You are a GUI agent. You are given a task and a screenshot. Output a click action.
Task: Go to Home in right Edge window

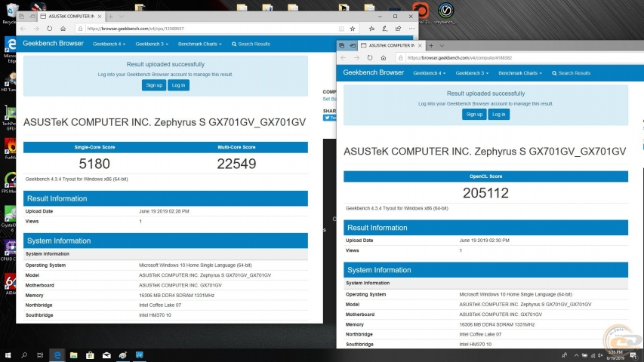pyautogui.click(x=384, y=58)
